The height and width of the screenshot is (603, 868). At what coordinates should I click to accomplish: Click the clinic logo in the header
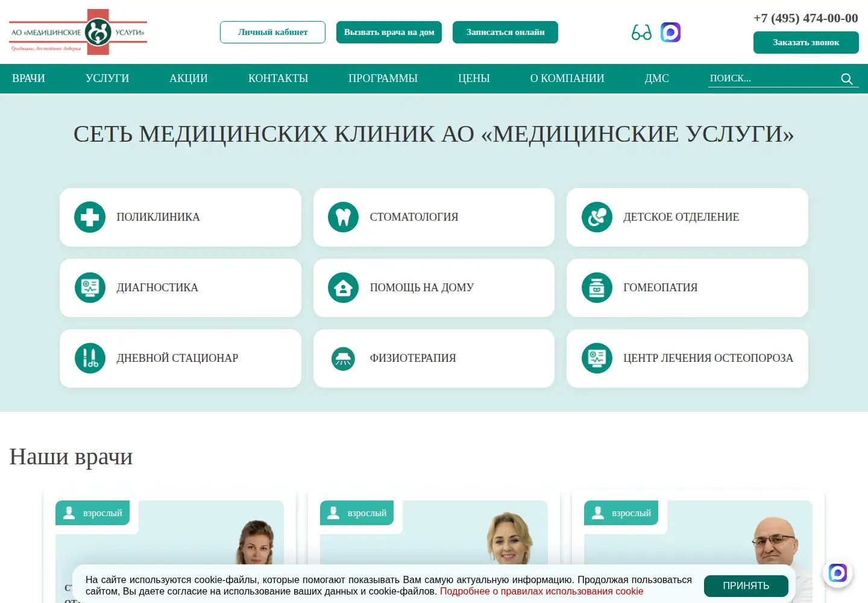tap(78, 32)
